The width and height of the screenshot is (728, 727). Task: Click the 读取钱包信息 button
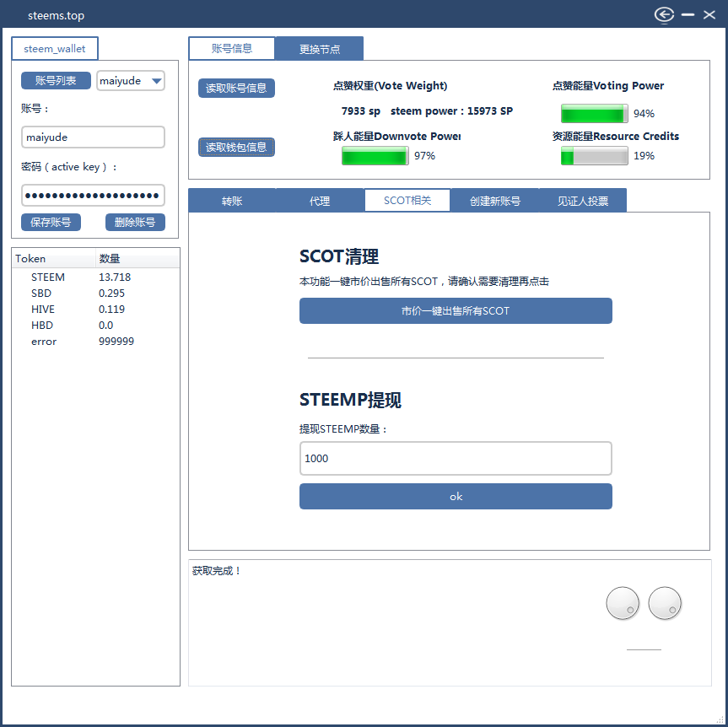[236, 147]
